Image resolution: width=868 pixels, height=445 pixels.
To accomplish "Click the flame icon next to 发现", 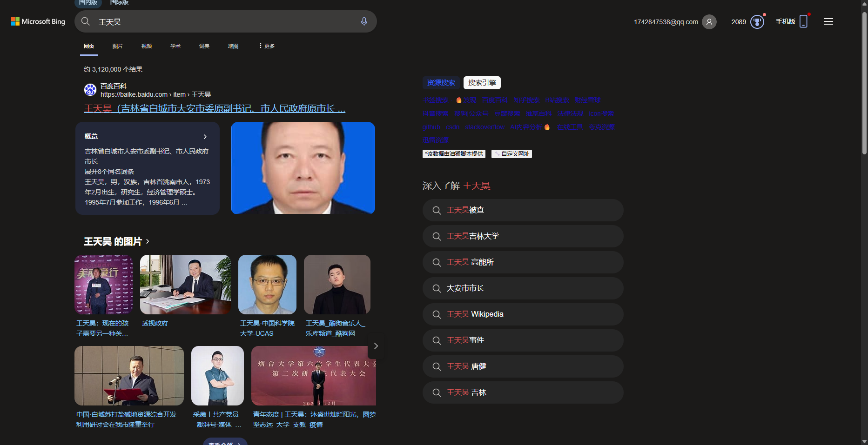I will [x=459, y=100].
